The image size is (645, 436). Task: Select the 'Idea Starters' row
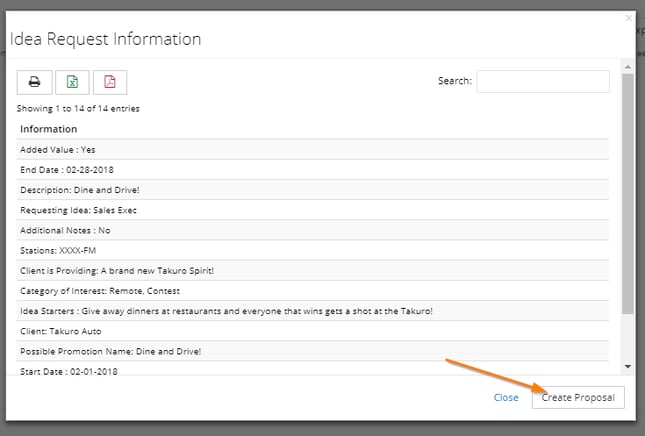(313, 311)
